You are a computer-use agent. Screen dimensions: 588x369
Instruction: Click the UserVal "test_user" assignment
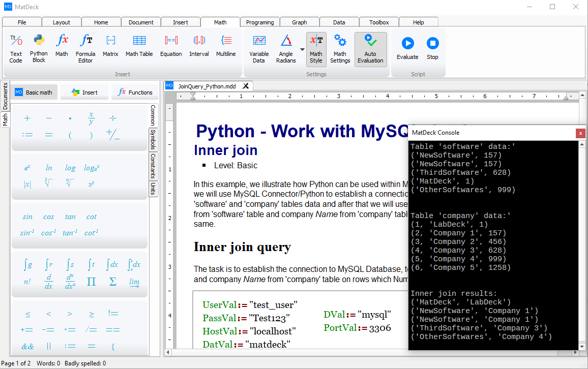point(250,305)
